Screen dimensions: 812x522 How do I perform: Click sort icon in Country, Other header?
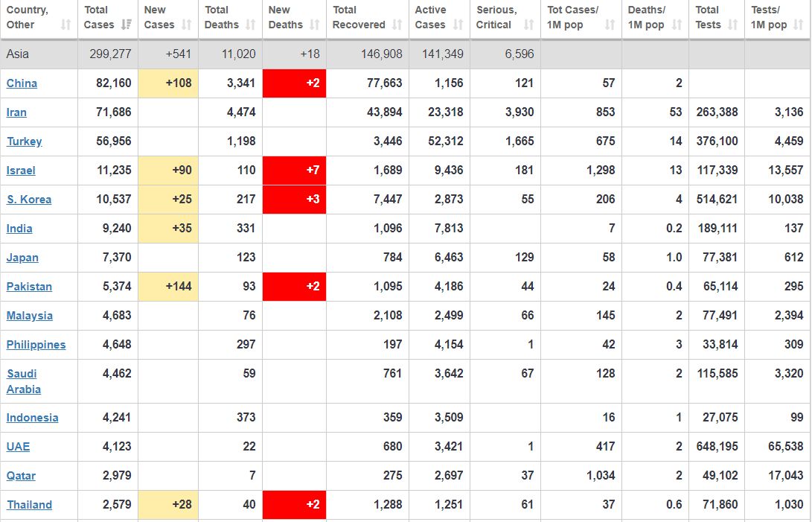65,25
